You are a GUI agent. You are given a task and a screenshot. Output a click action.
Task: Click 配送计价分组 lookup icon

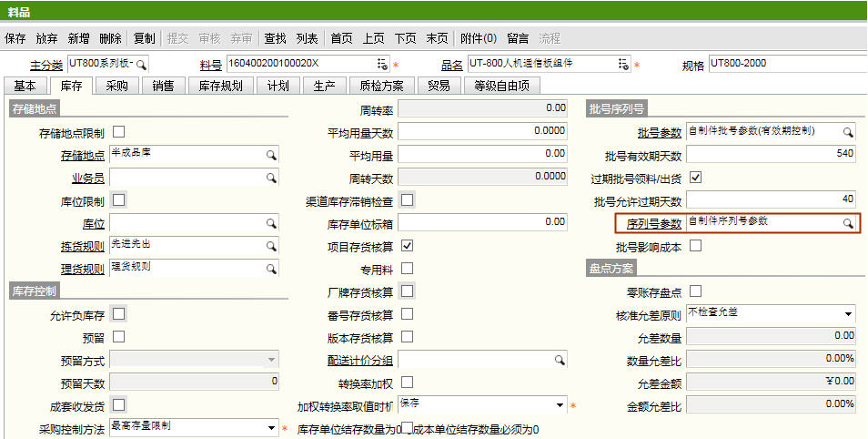[560, 361]
